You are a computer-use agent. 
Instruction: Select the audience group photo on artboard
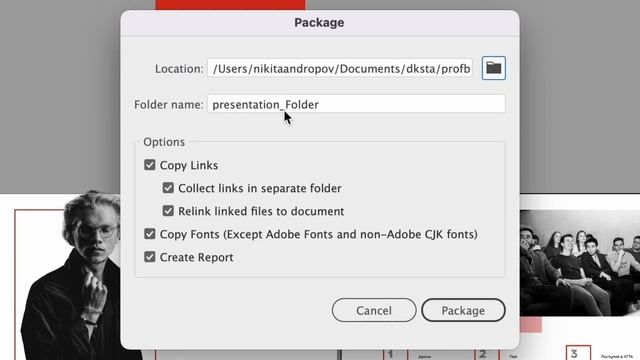[580, 263]
